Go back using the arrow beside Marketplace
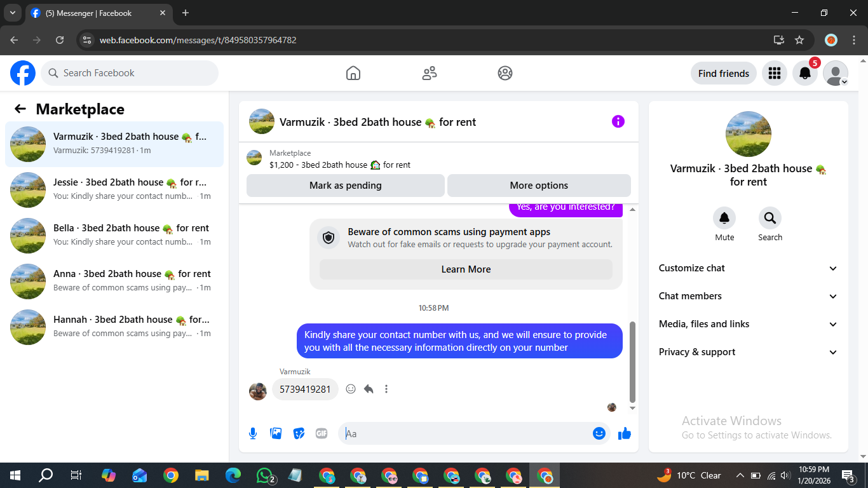The image size is (868, 488). coord(20,109)
